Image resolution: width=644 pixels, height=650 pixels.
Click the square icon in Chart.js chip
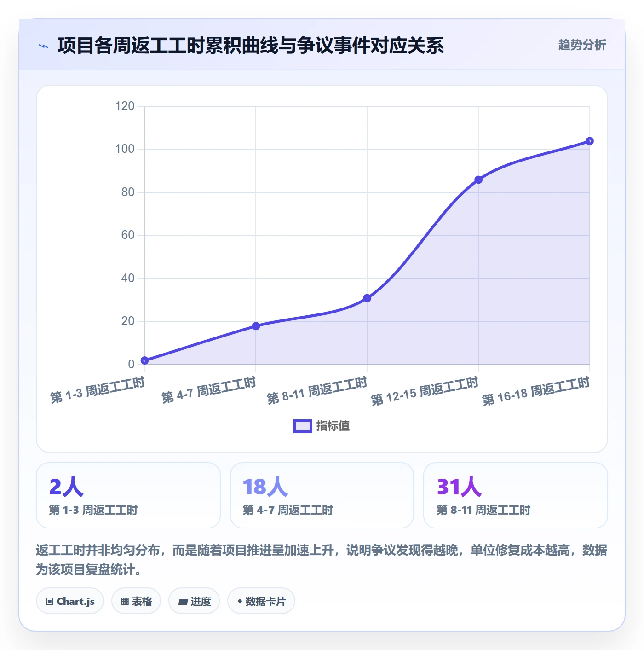click(50, 601)
